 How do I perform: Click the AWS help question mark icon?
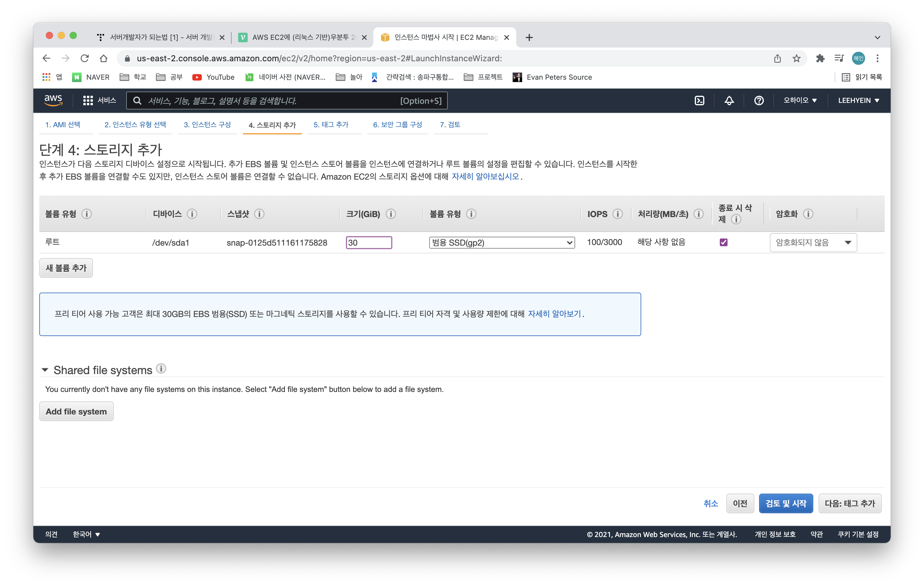click(758, 101)
